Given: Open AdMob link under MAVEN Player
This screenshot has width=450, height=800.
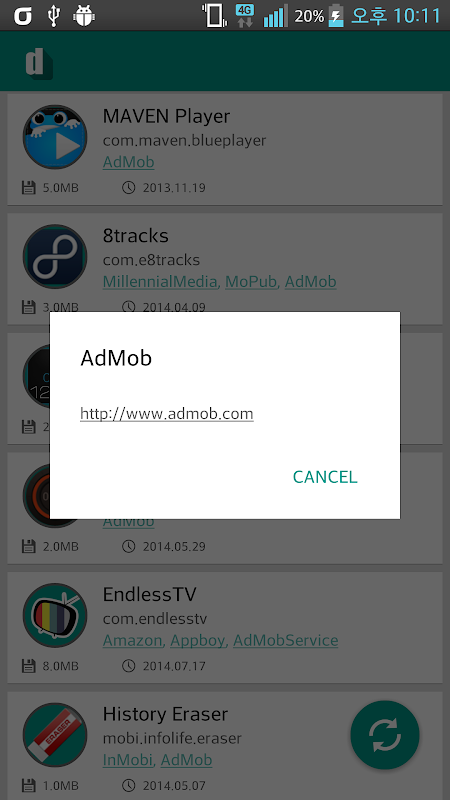Looking at the screenshot, I should (x=129, y=162).
